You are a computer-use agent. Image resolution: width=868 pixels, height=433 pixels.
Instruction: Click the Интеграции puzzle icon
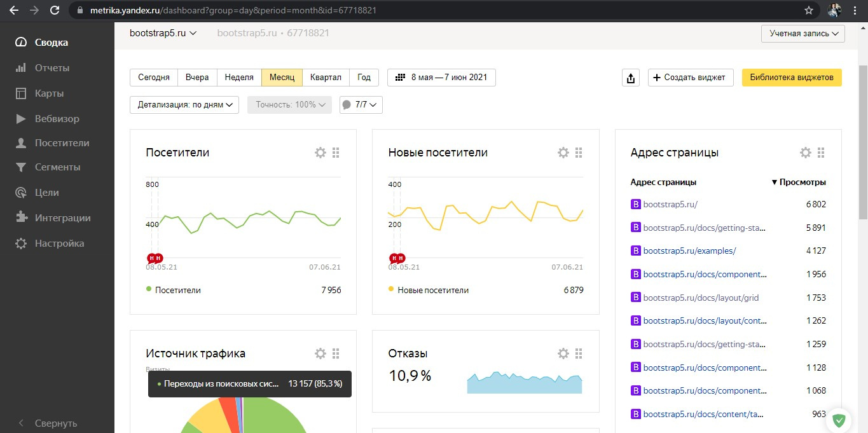(21, 218)
